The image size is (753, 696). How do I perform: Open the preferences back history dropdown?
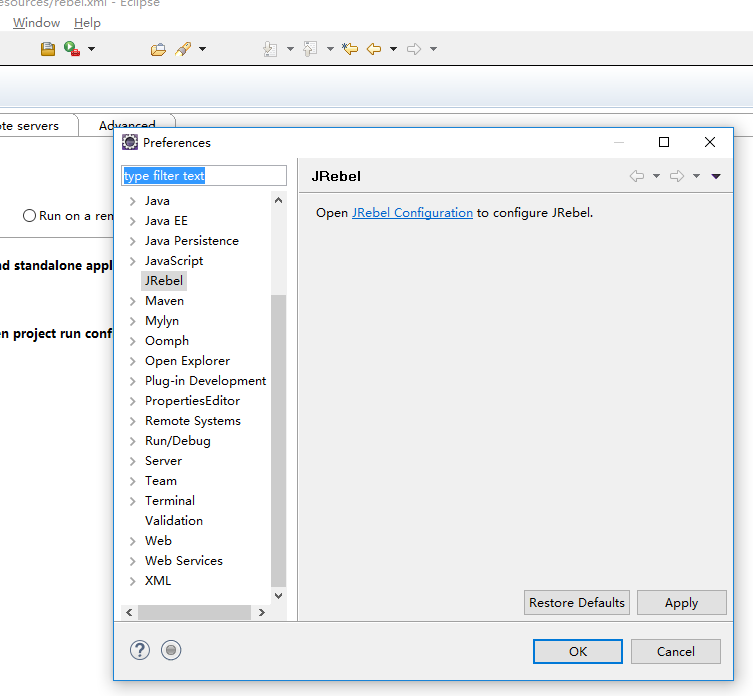tap(656, 176)
